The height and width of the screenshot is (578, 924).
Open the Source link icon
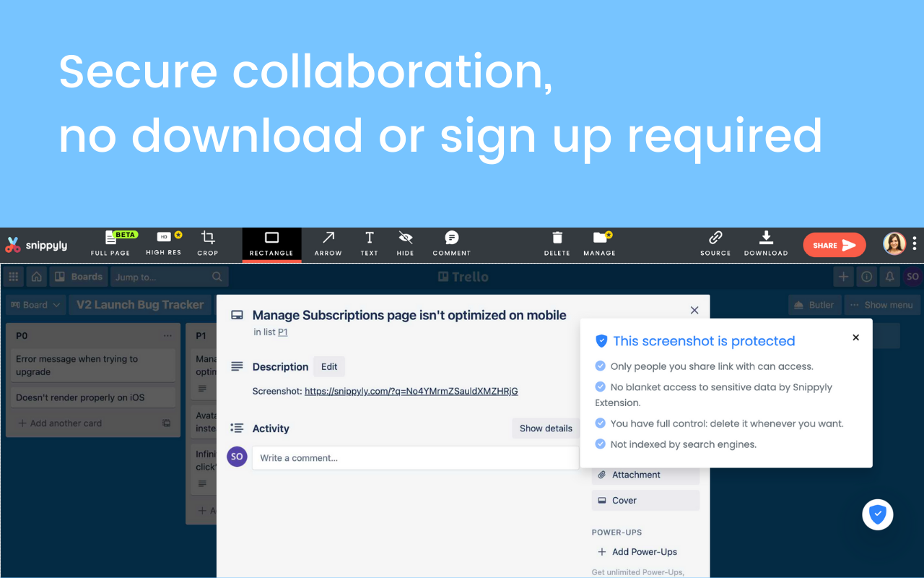pos(715,244)
